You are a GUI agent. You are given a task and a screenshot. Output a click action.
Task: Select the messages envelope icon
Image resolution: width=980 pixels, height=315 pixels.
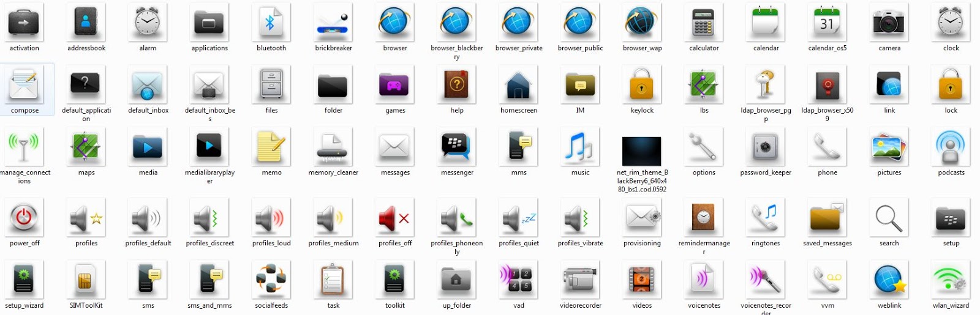395,147
